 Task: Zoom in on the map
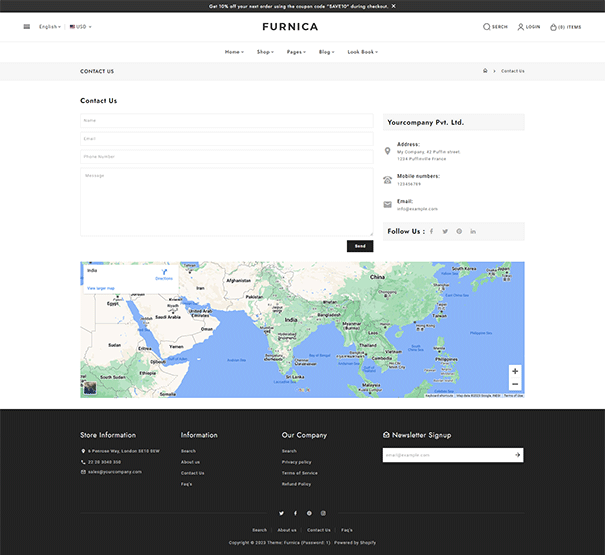pyautogui.click(x=515, y=371)
